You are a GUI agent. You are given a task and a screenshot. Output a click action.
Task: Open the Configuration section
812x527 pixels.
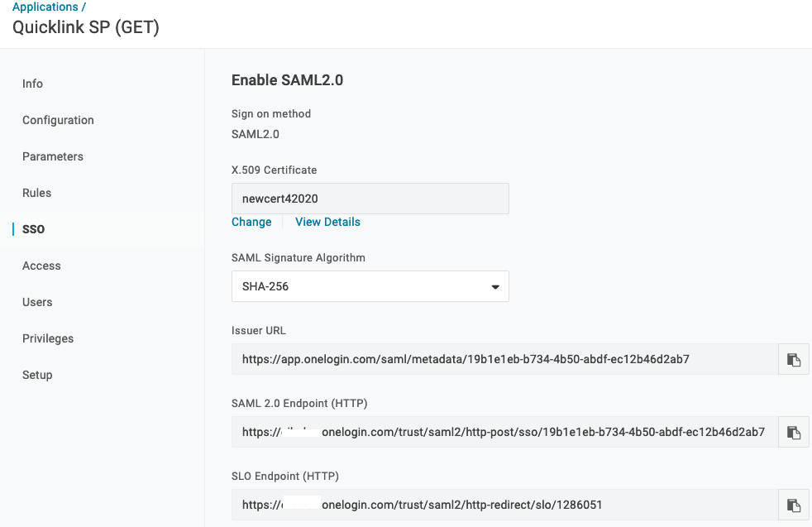(58, 120)
